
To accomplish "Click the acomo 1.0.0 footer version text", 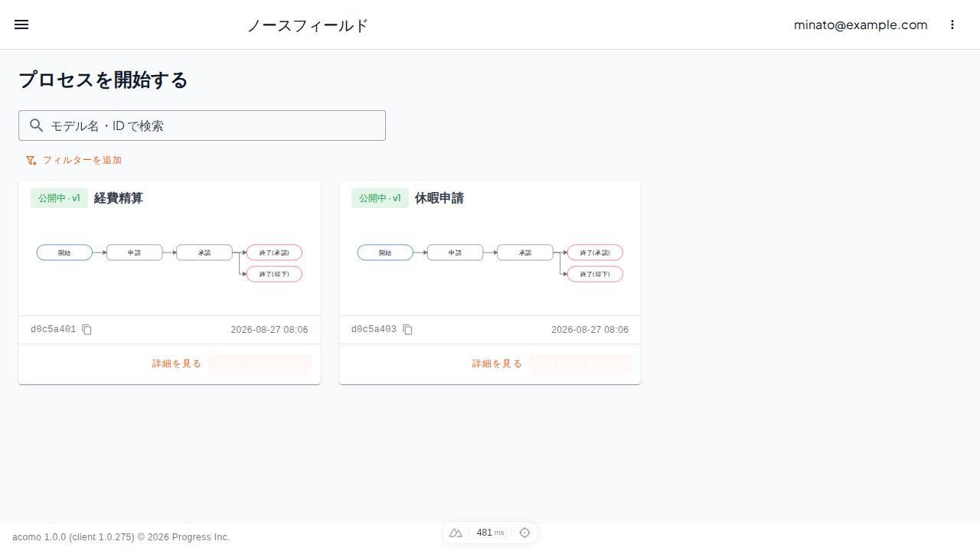I will tap(121, 537).
